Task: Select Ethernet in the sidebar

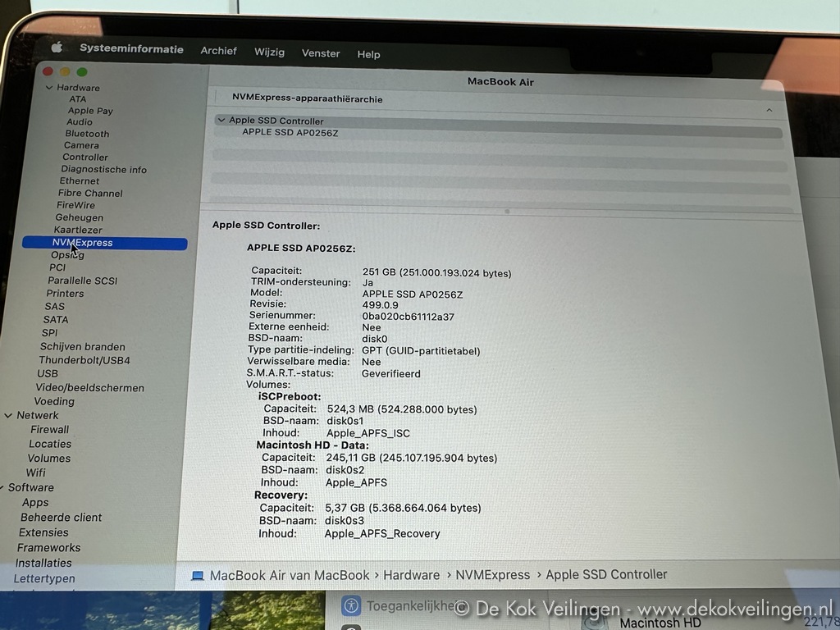Action: [80, 181]
